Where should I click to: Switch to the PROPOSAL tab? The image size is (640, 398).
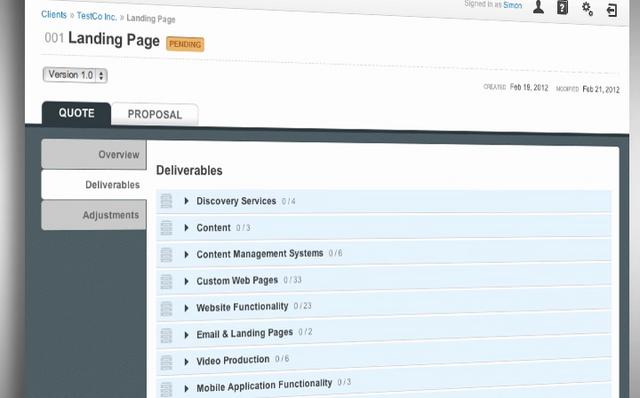tap(155, 114)
